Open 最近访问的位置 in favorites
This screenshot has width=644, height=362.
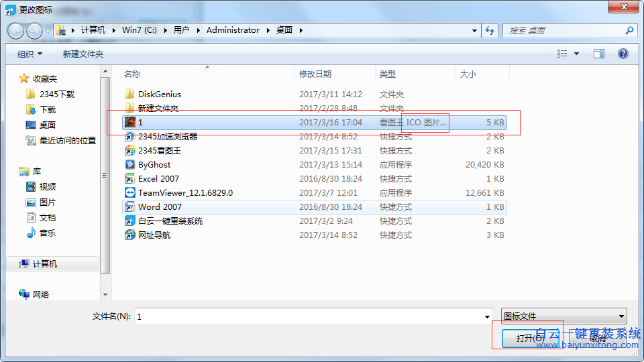tap(67, 140)
